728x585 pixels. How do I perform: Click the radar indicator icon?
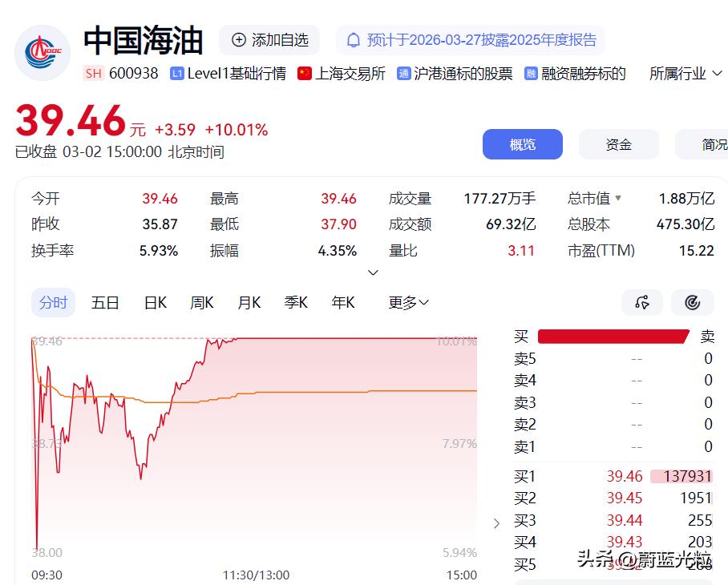(x=692, y=302)
